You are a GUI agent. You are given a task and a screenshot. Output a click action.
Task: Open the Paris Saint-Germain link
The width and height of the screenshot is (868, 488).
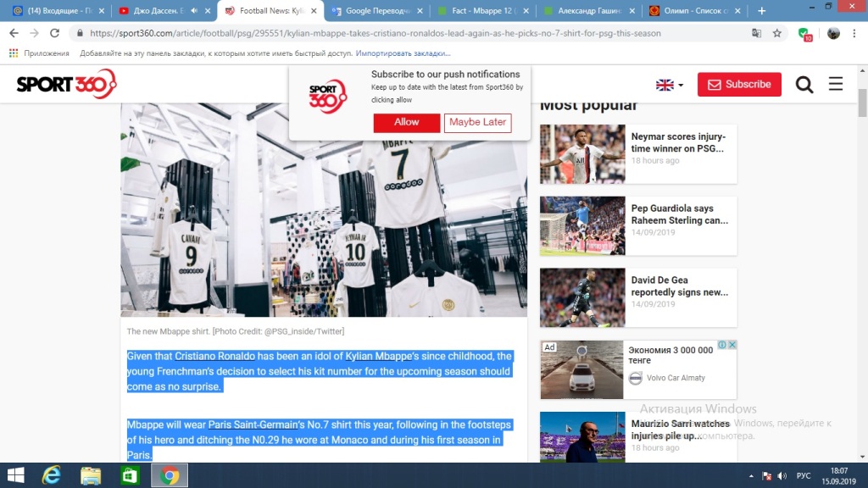253,425
